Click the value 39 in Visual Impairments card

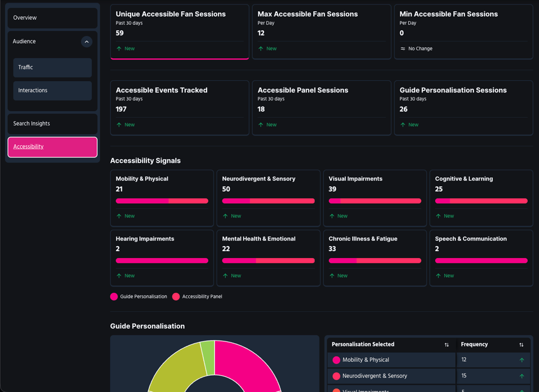(332, 189)
